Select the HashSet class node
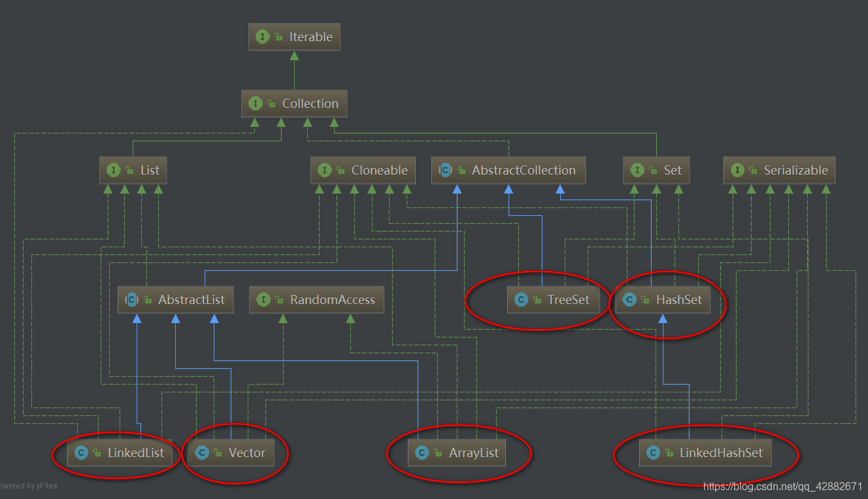This screenshot has width=868, height=499. pyautogui.click(x=663, y=300)
